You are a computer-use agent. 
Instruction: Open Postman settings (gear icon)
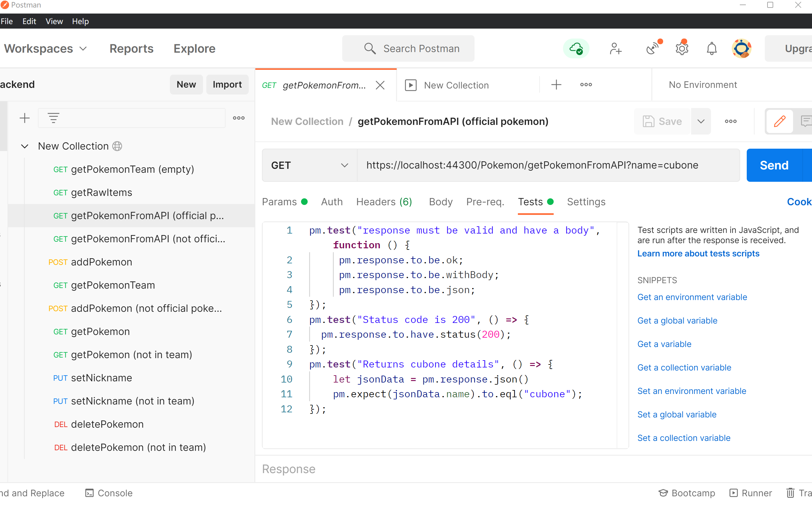[x=681, y=48]
